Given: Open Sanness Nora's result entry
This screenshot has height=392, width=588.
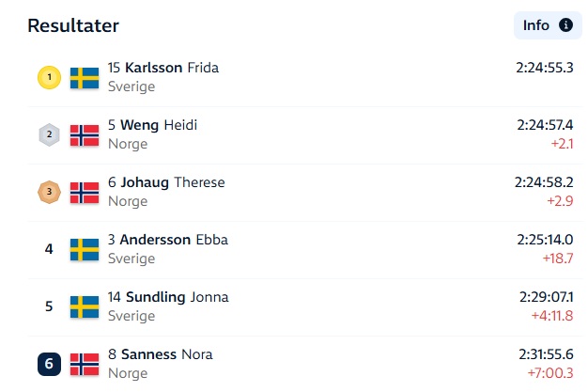Looking at the screenshot, I should [305, 364].
